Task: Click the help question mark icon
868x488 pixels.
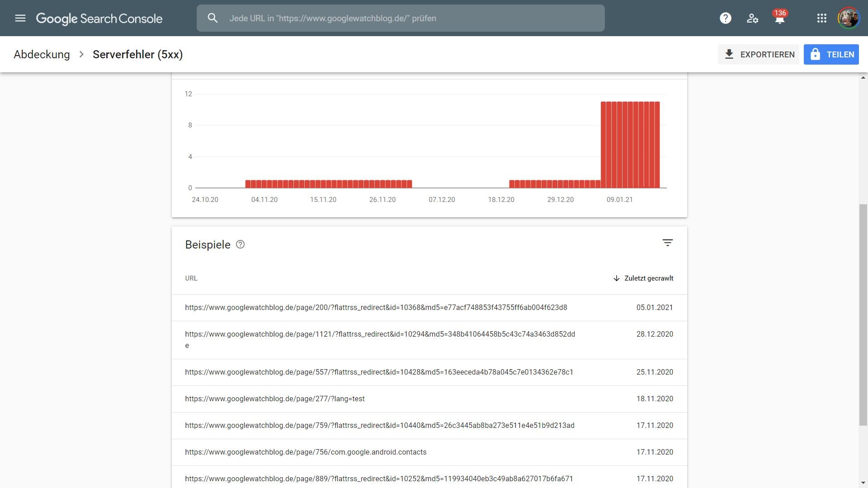Action: (x=725, y=18)
